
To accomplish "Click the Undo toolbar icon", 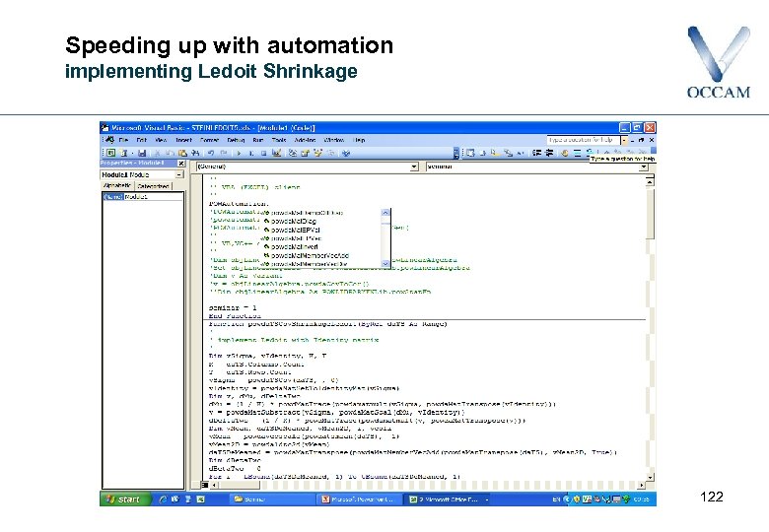I will (211, 153).
